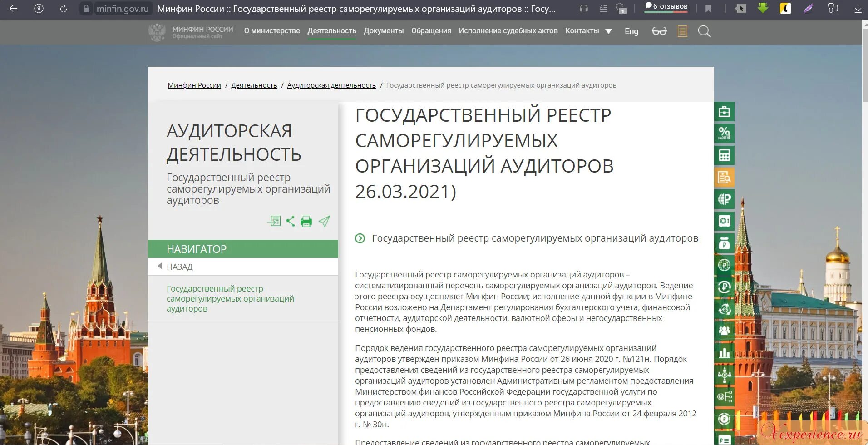Image resolution: width=868 pixels, height=445 pixels.
Task: Open reader mode icon in address bar
Action: pos(603,9)
